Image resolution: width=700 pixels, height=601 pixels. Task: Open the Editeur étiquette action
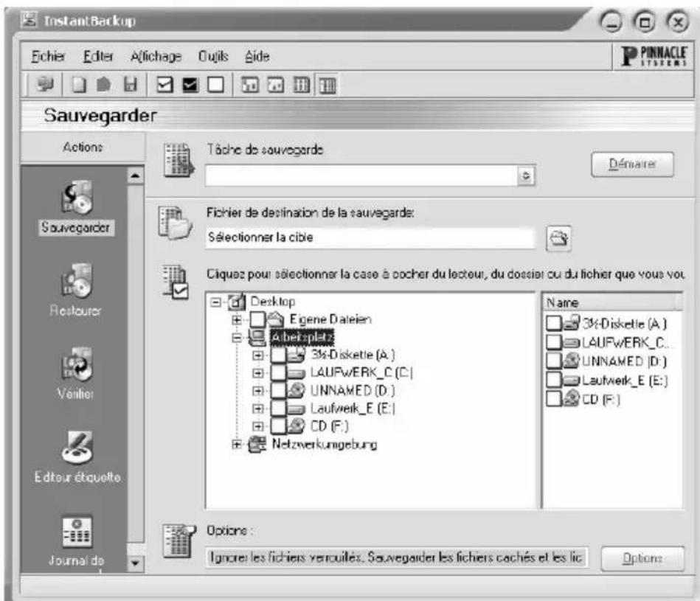click(77, 448)
